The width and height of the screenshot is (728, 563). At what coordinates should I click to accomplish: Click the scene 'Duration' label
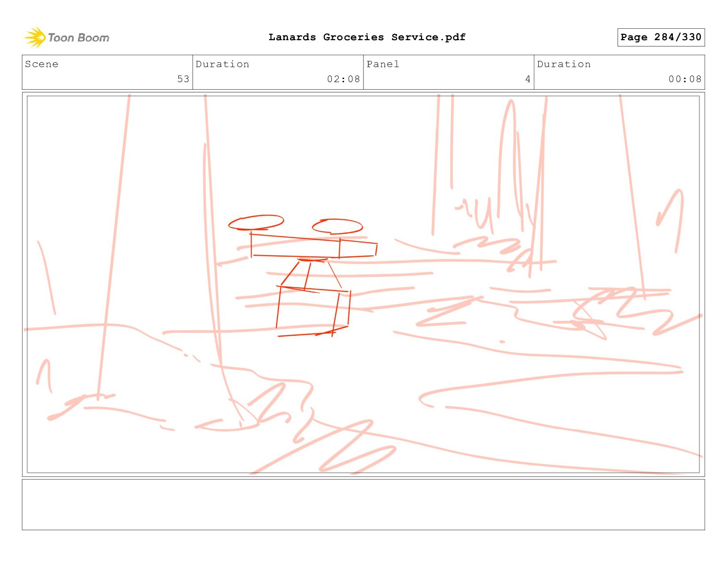click(222, 64)
